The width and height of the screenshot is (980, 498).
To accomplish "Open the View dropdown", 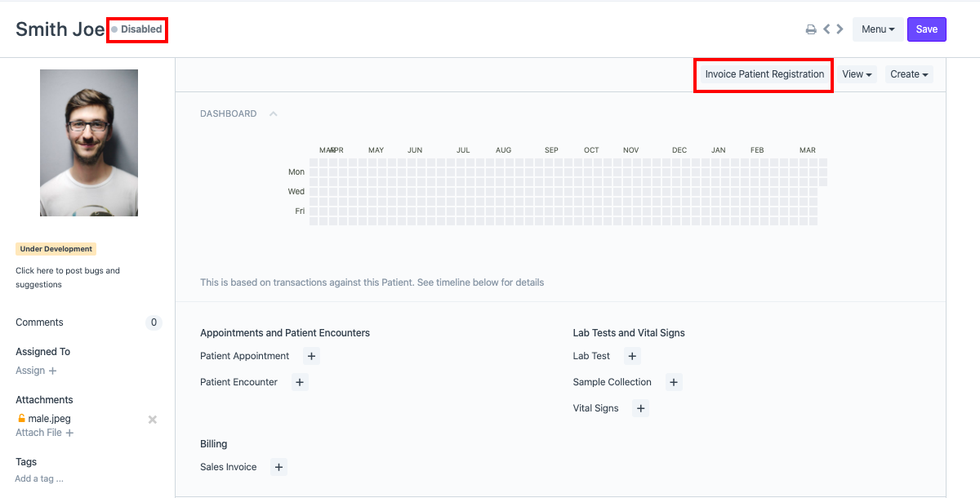I will click(x=857, y=74).
